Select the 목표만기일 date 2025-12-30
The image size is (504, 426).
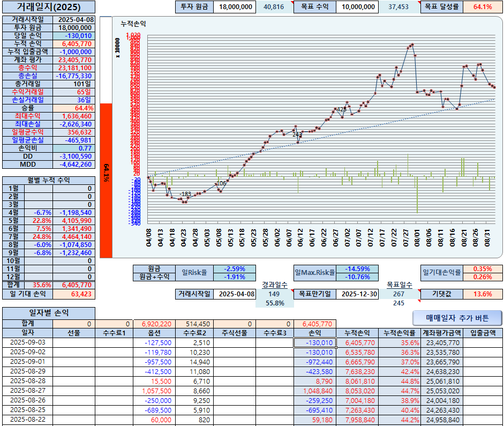pyautogui.click(x=357, y=294)
